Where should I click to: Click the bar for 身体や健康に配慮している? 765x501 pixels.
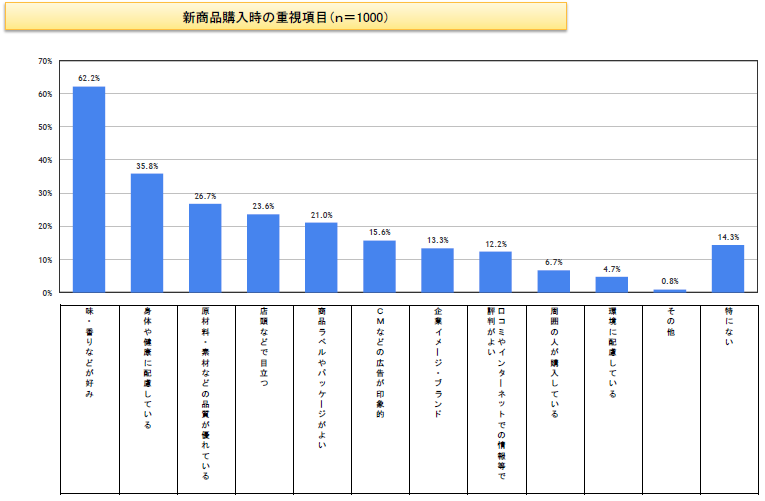[147, 233]
